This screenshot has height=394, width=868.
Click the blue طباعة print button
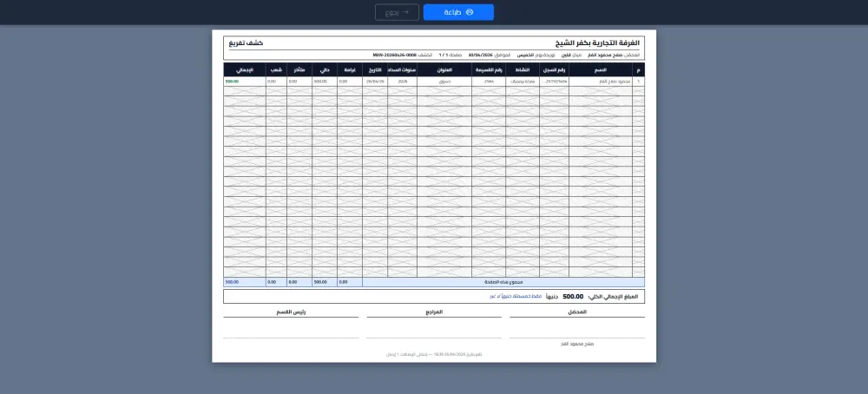(458, 12)
